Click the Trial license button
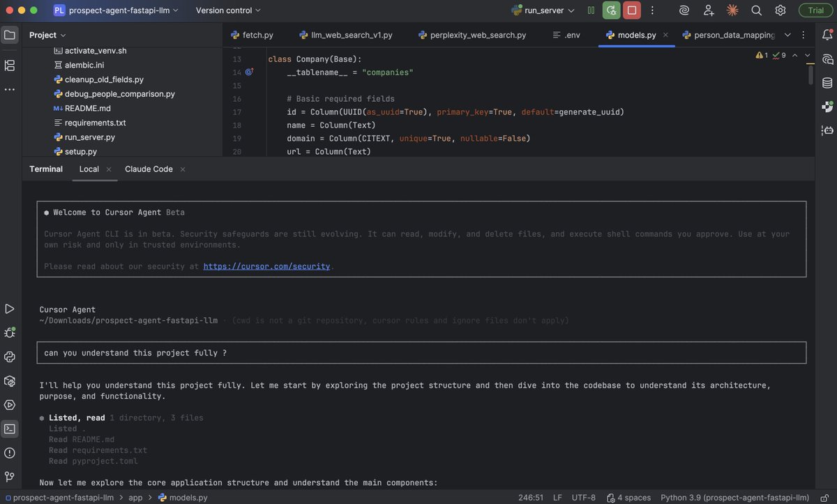 tap(815, 10)
